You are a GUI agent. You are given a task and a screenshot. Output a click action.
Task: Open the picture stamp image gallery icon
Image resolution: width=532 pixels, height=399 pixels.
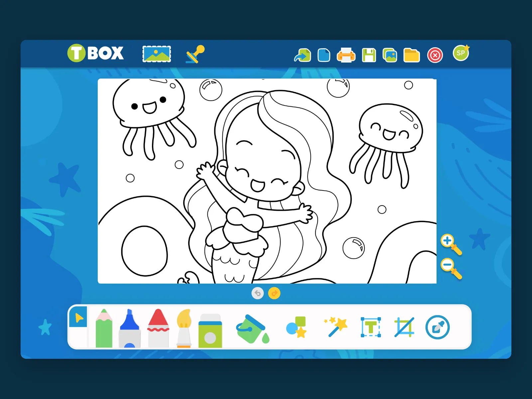click(157, 54)
